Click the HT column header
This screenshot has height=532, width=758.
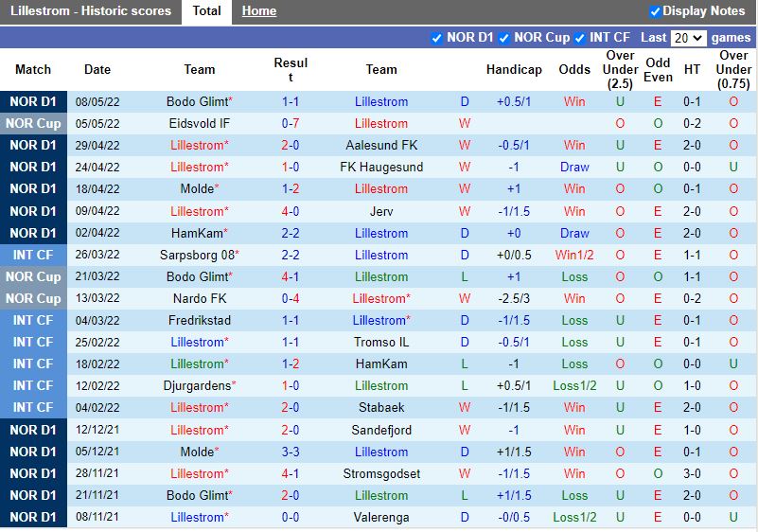pos(692,70)
